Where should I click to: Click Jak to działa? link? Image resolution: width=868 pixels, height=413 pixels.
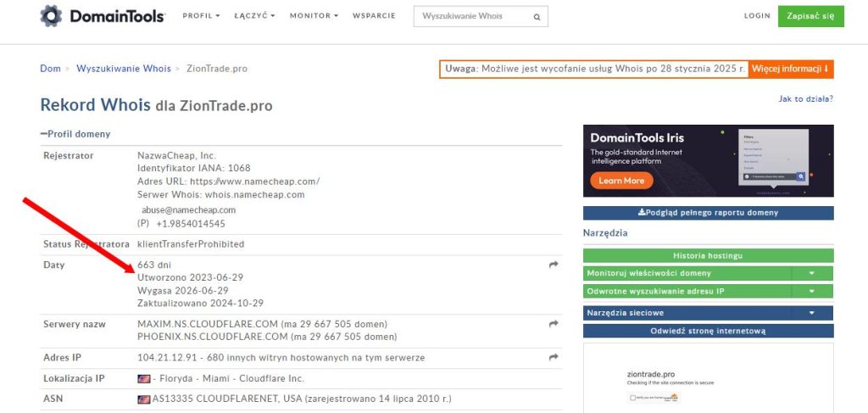pos(805,99)
